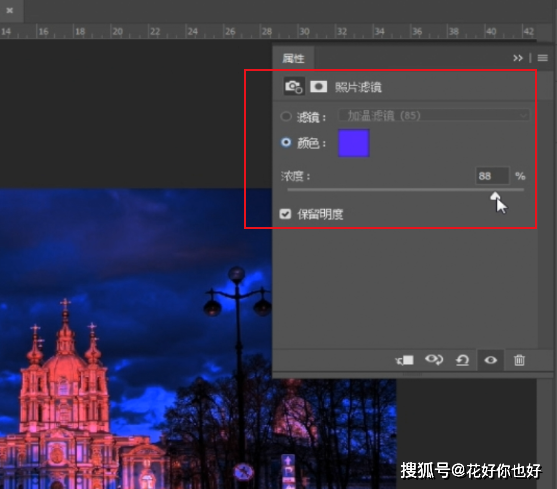Close the document tab with the X

[x=10, y=10]
